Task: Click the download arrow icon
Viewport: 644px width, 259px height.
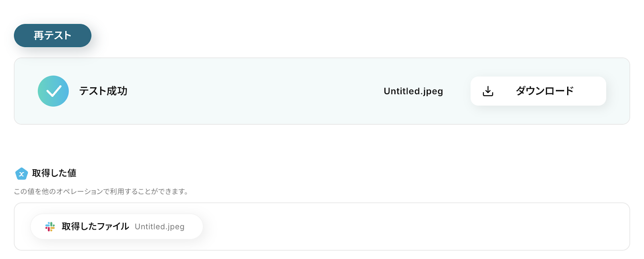Action: 488,91
